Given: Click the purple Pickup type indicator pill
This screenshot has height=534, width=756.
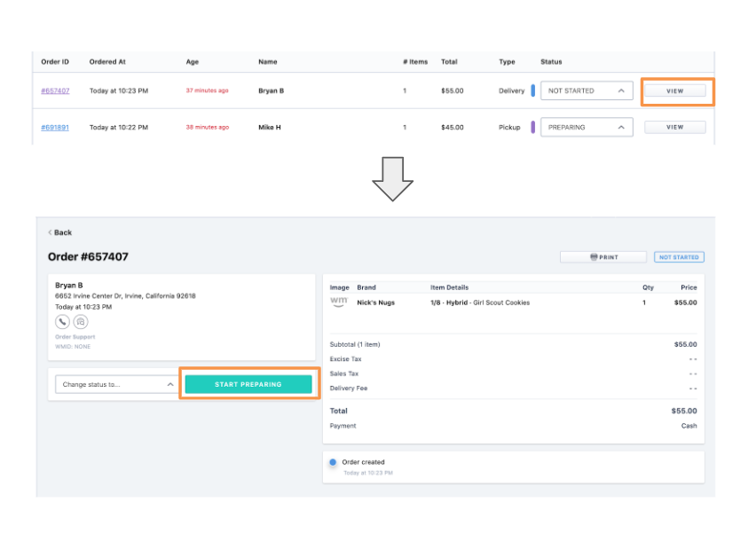Looking at the screenshot, I should click(x=532, y=127).
